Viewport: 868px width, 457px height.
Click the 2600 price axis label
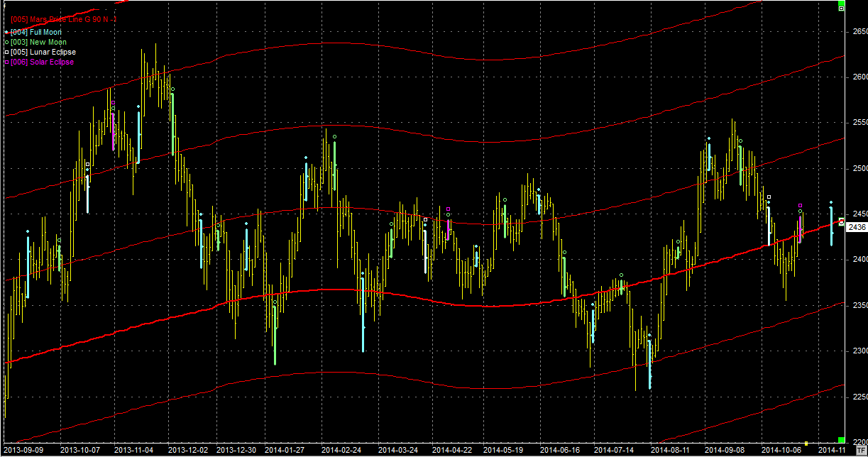(859, 77)
